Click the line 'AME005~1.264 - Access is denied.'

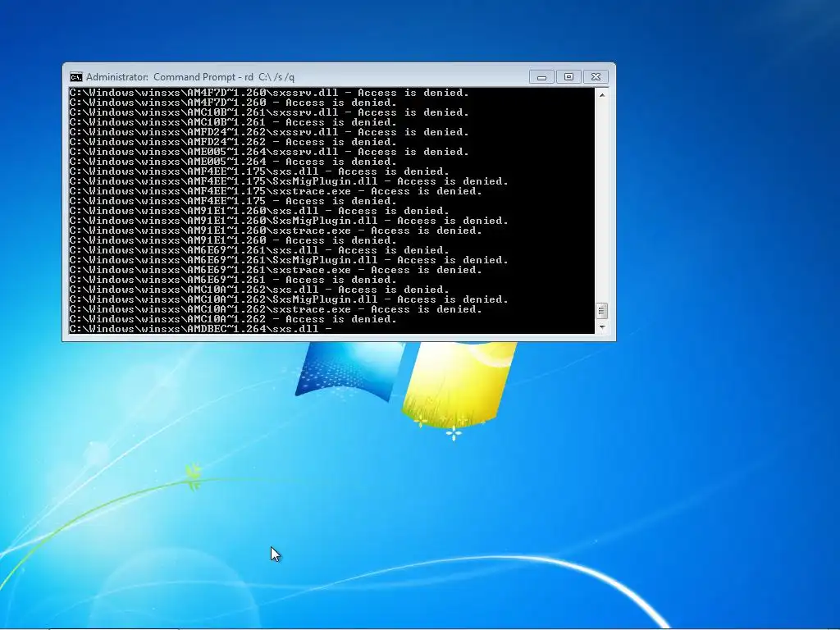233,162
